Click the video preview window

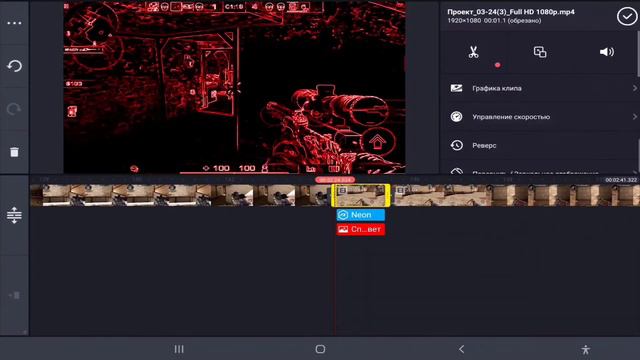(234, 87)
